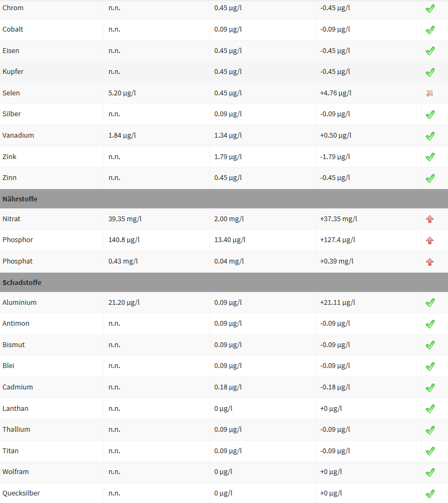Select the Wolfram row label
Viewport: 448px width, 503px height.
click(16, 472)
